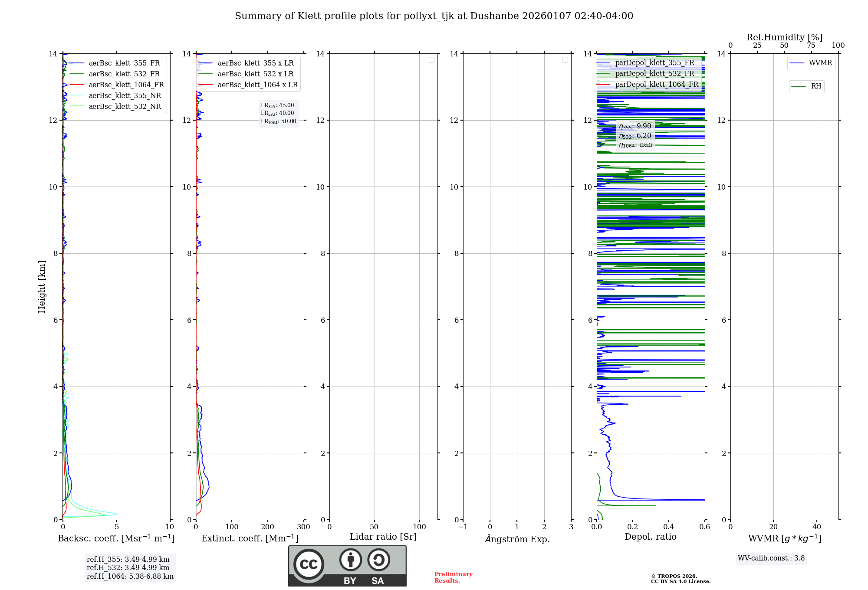Click the Preliminary Results red text

pyautogui.click(x=453, y=577)
